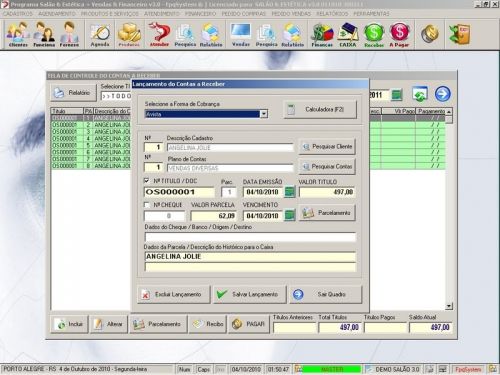
Task: Open the Clientes toolbar icon
Action: [18, 34]
